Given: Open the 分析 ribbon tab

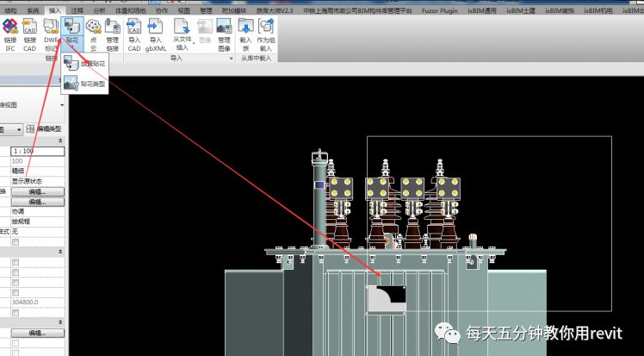Looking at the screenshot, I should click(99, 10).
